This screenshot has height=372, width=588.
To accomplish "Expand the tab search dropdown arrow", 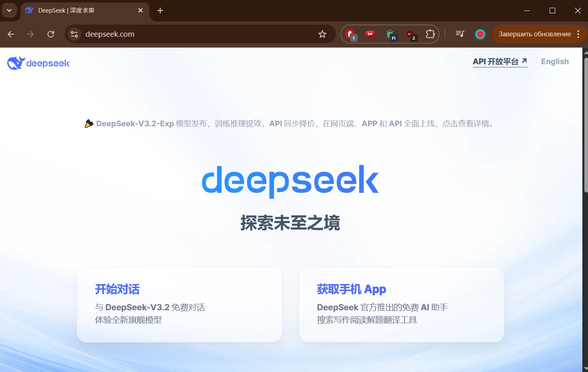I will tap(9, 10).
